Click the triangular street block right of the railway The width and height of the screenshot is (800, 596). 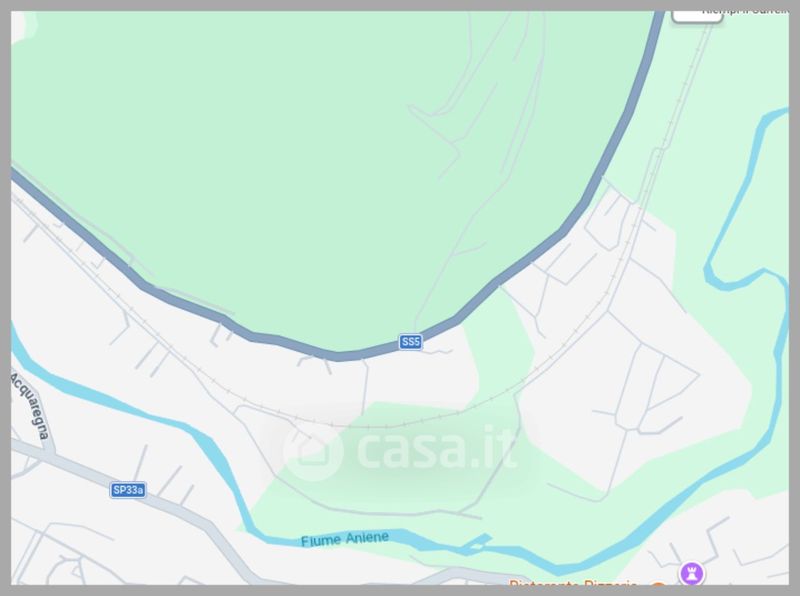point(668,382)
